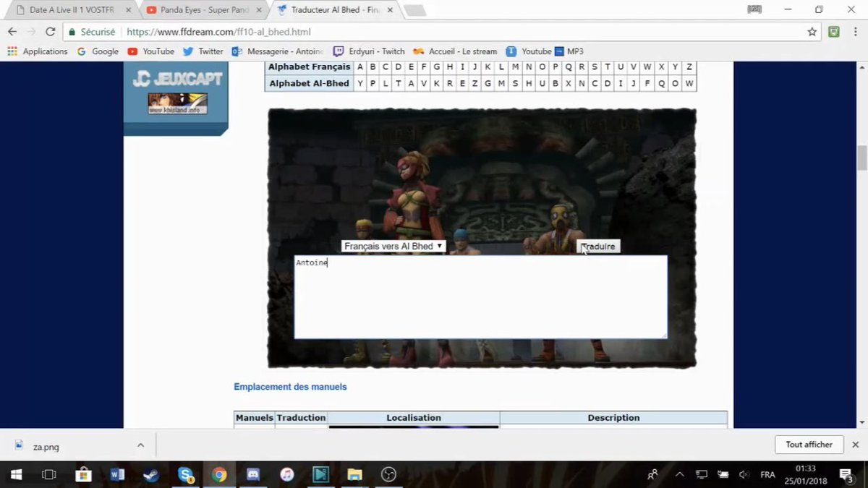Expand the za.png download options chevron
868x488 pixels.
coord(140,445)
